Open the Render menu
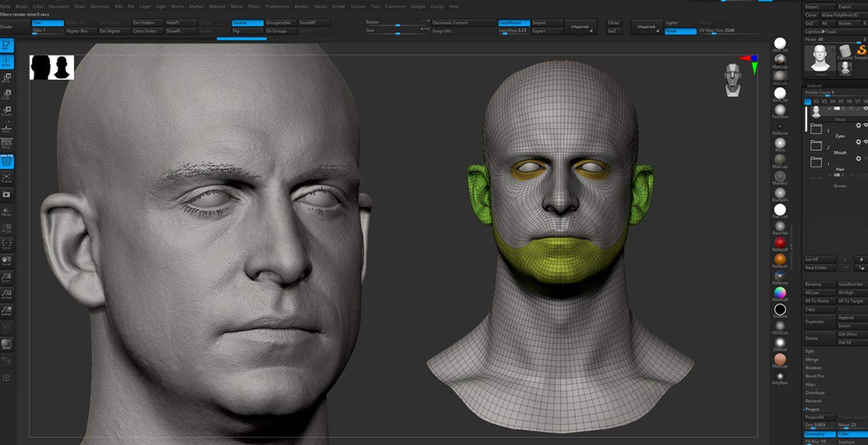Screen dimensions: 868x445 (x=301, y=6)
